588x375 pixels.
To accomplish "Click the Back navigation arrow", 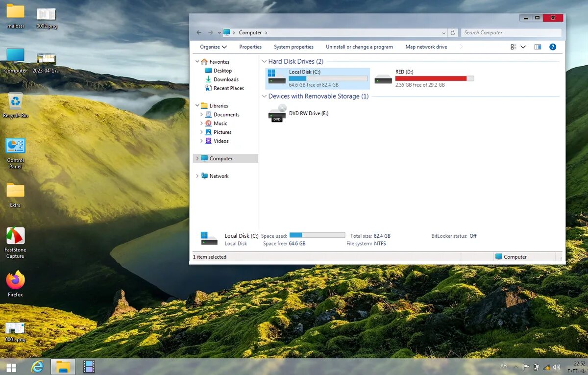I will coord(199,32).
